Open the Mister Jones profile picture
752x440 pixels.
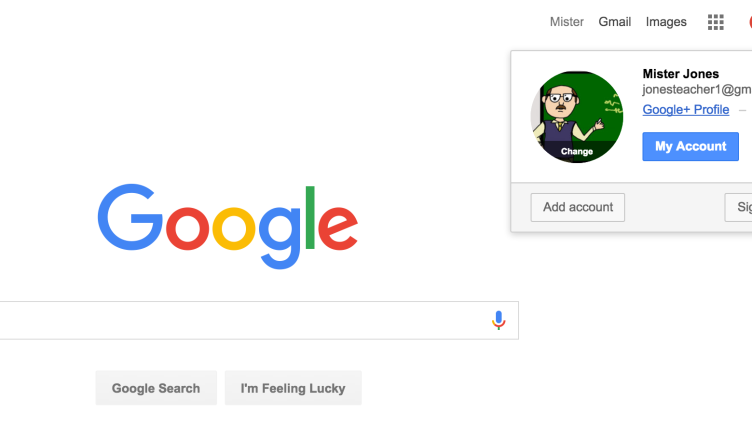(577, 117)
